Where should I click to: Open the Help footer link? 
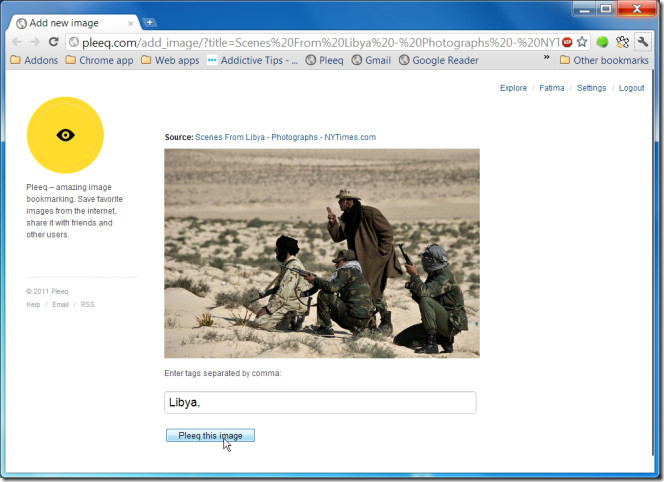[x=33, y=305]
